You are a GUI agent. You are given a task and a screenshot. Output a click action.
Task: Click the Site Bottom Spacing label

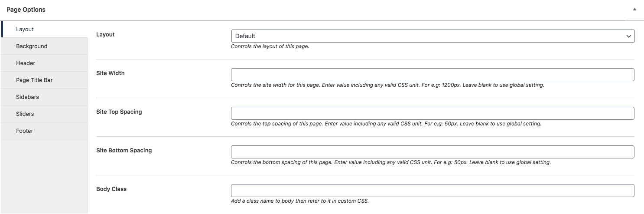124,150
